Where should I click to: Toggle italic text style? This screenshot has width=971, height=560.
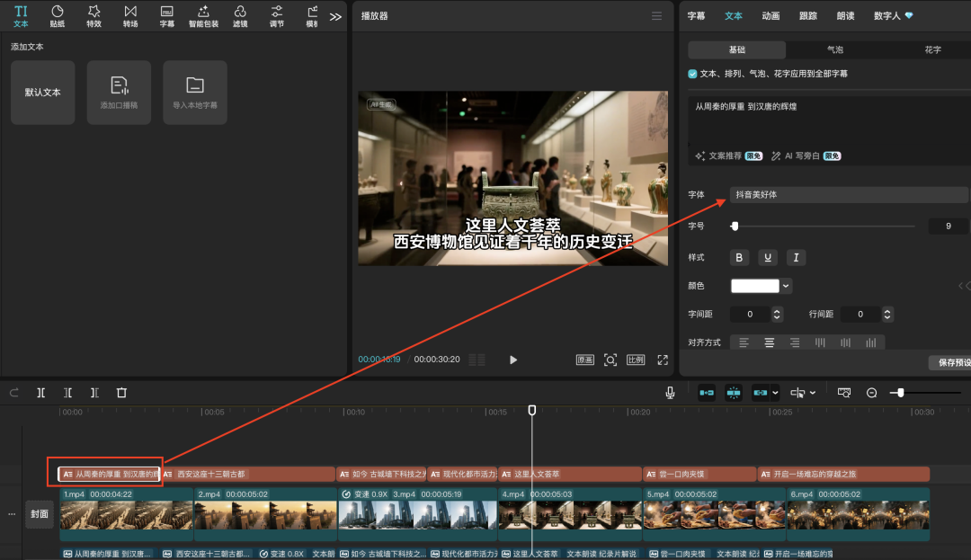pos(795,258)
